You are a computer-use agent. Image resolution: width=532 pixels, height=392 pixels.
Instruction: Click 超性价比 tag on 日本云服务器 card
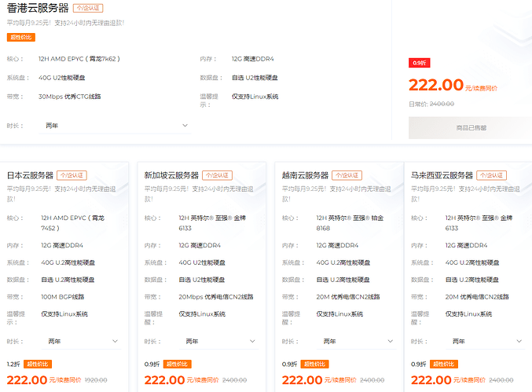point(38,365)
